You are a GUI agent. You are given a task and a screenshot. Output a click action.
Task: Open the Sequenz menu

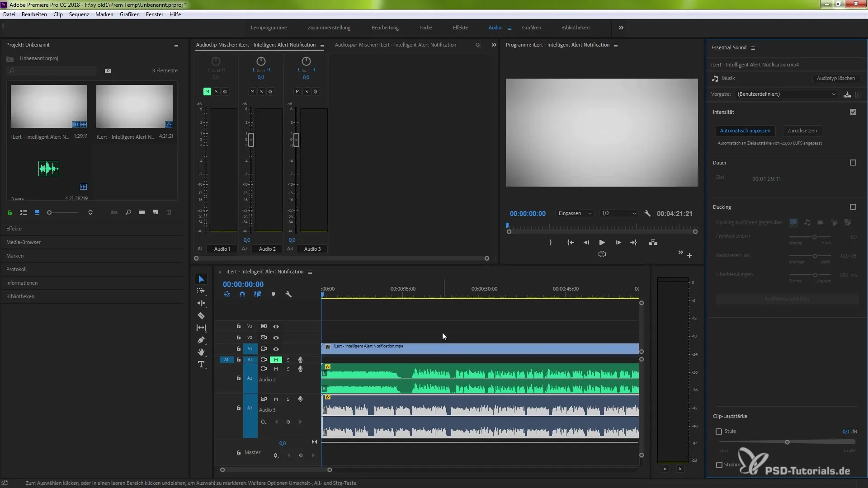tap(79, 14)
